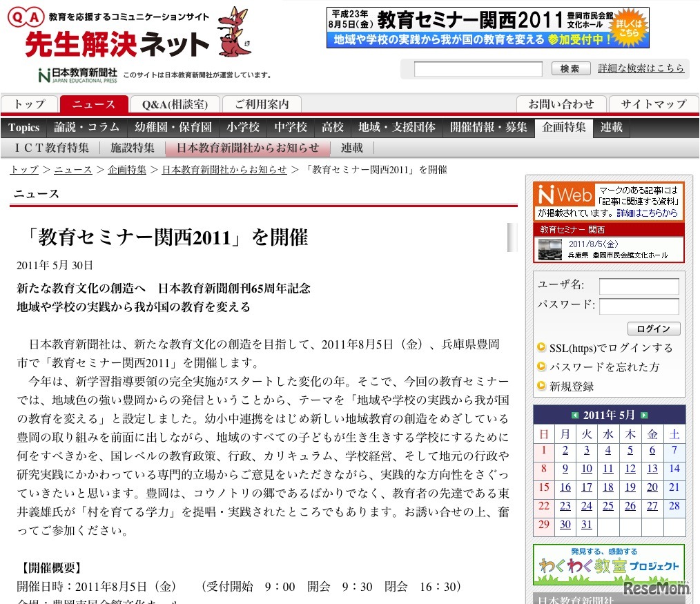Select the ニュース tab
This screenshot has height=604, width=700.
click(x=94, y=104)
